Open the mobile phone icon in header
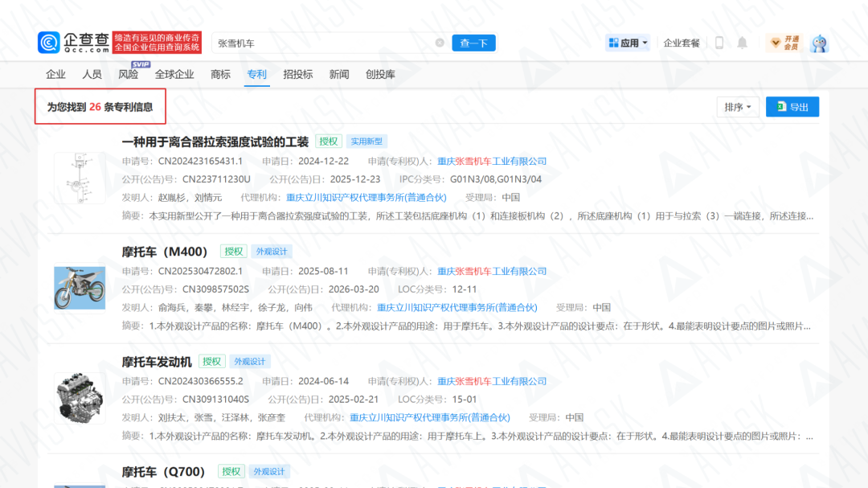Screen dimensions: 868x488 tap(719, 43)
